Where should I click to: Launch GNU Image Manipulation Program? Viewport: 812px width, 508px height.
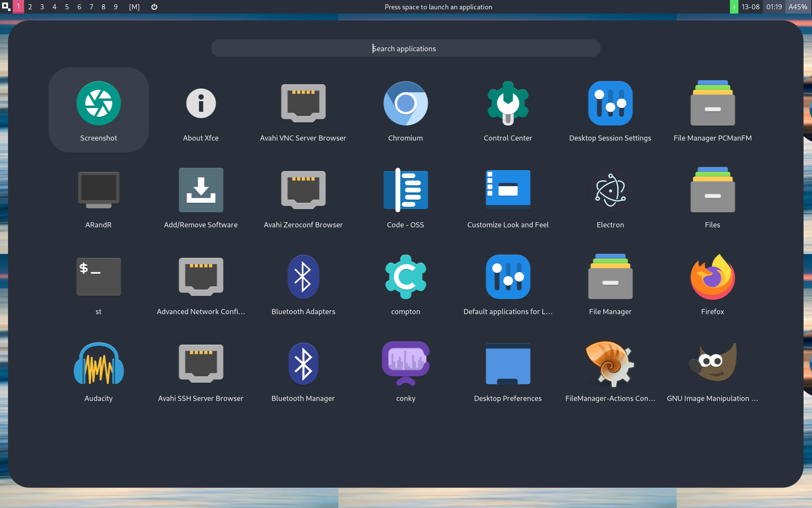point(713,370)
